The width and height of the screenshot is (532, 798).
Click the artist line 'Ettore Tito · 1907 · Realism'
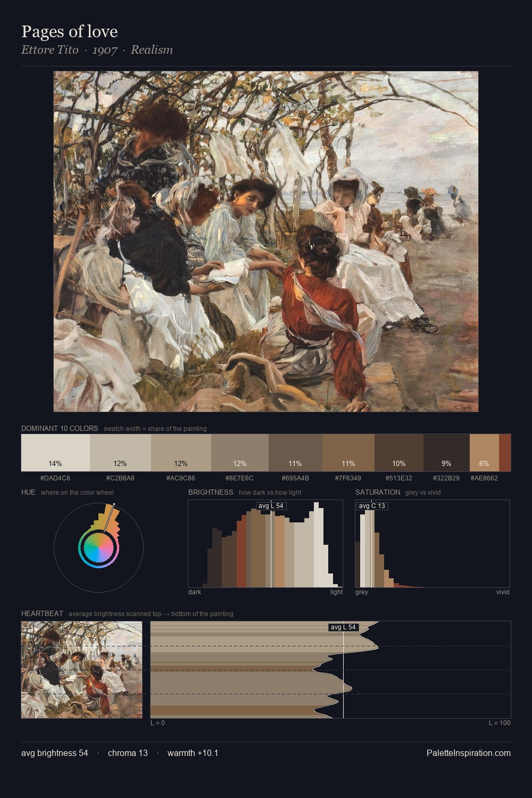(x=97, y=50)
